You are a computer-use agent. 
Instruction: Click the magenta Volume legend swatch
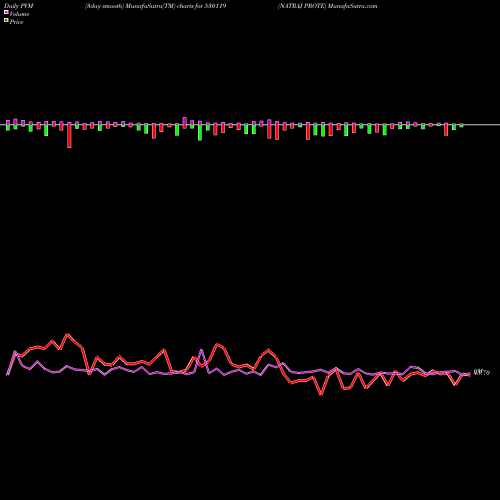[x=6, y=12]
